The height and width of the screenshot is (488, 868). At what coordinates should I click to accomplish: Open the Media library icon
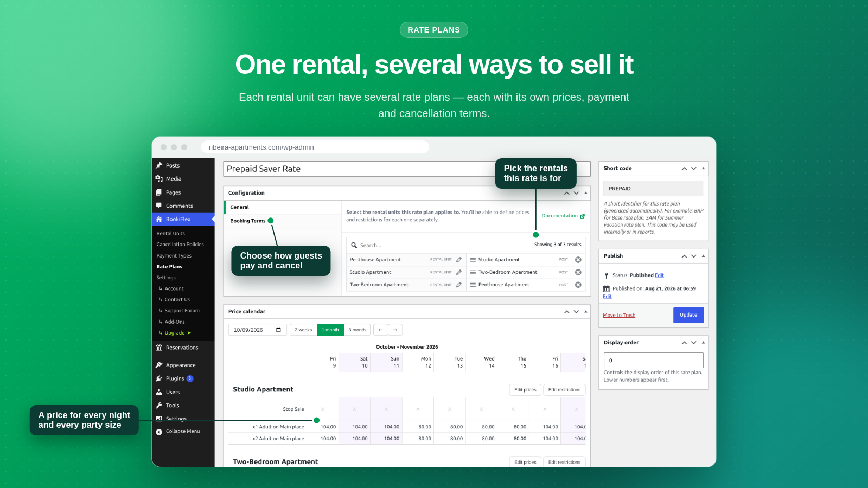pyautogui.click(x=159, y=179)
